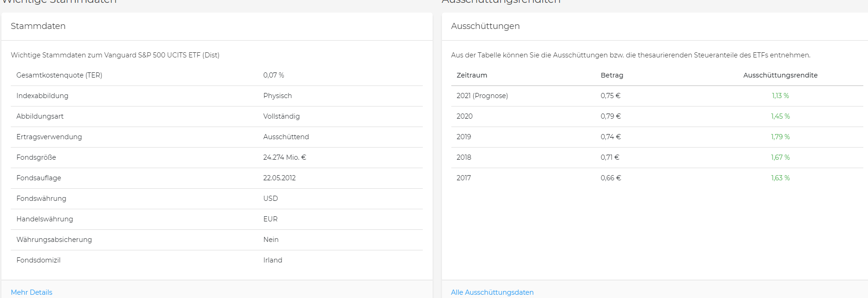
Task: Select the value Physisch
Action: tap(277, 96)
